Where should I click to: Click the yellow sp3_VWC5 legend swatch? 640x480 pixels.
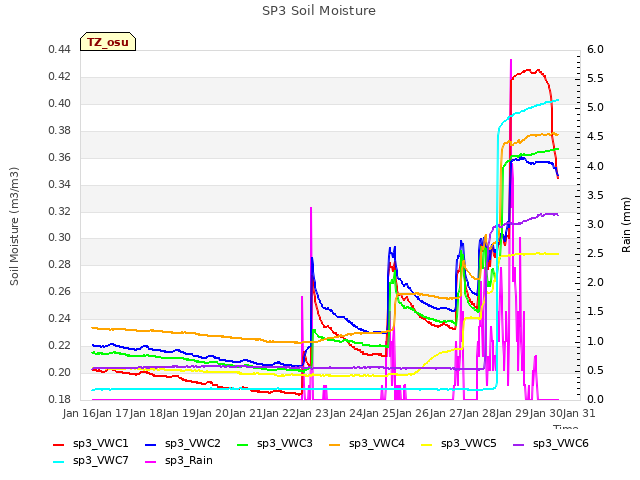coord(427,444)
